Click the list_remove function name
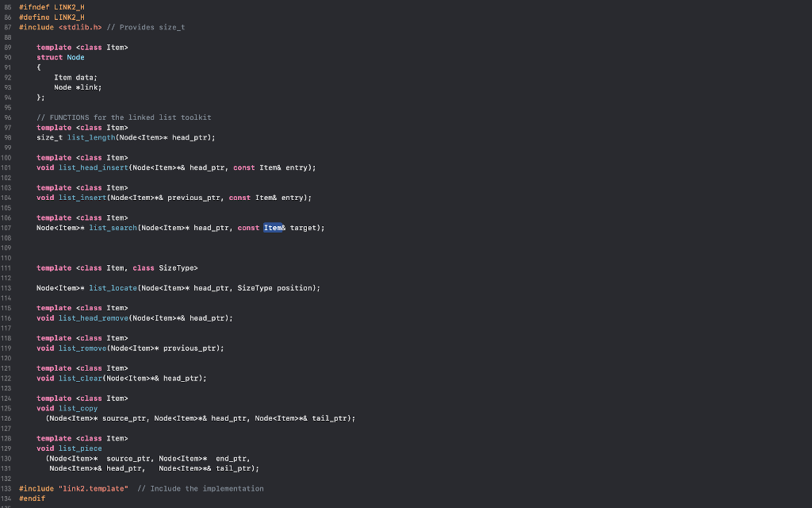 82,348
